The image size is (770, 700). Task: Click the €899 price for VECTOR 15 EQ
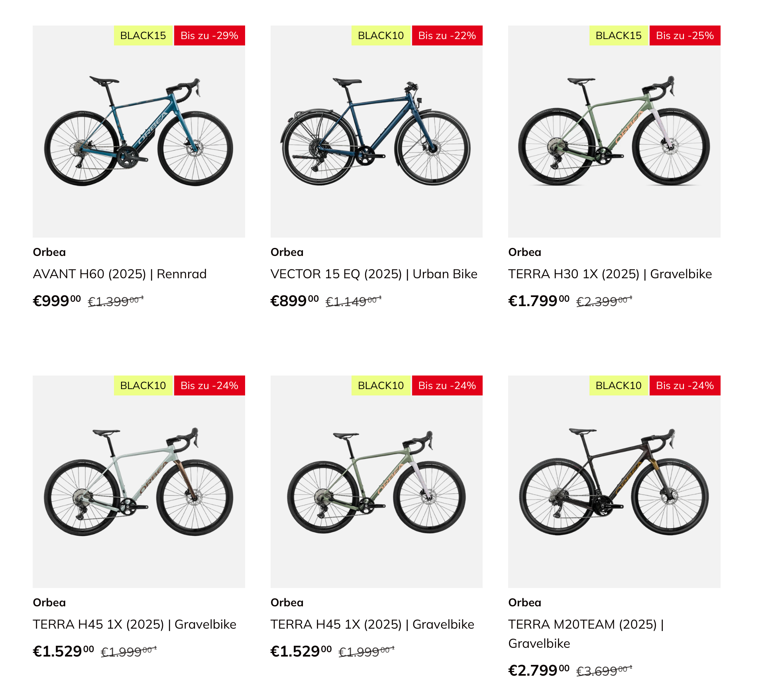[294, 301]
